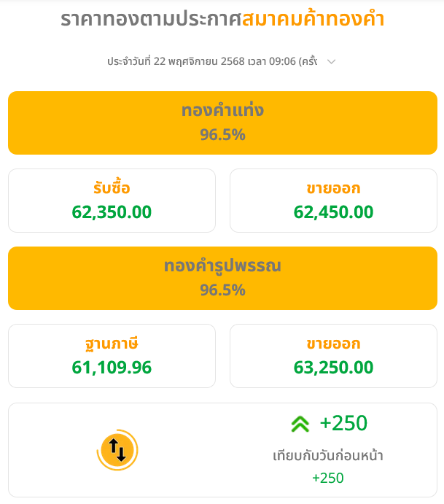Select the 61,109.96 tax base value
The width and height of the screenshot is (444, 504).
[112, 368]
